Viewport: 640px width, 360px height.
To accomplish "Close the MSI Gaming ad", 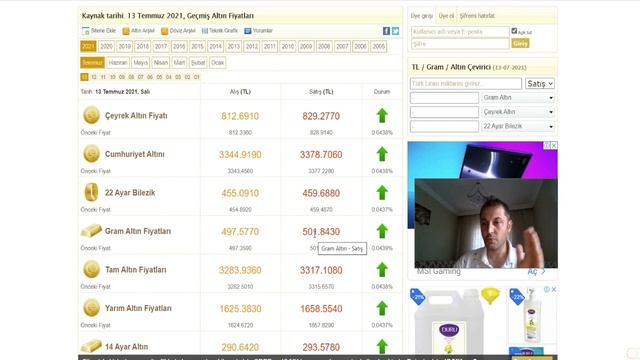I will coord(554,145).
